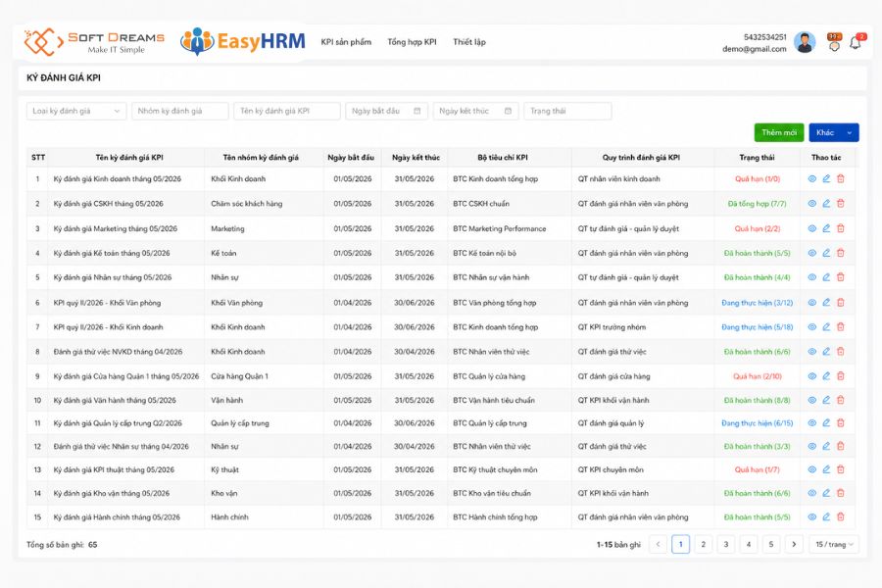882x588 pixels.
Task: Edit KPI quý II/2026 Khối Văn phòng
Action: coord(826,303)
